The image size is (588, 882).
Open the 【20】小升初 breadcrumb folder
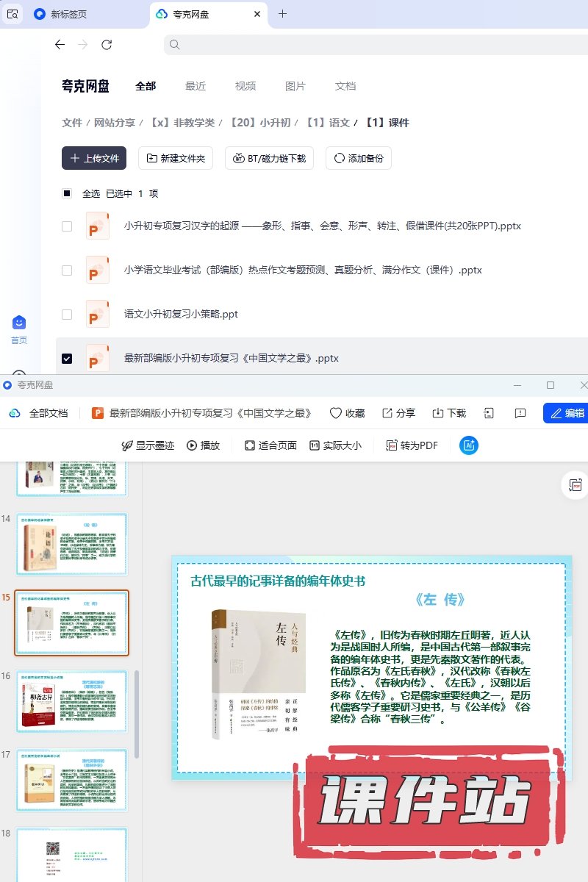point(260,123)
